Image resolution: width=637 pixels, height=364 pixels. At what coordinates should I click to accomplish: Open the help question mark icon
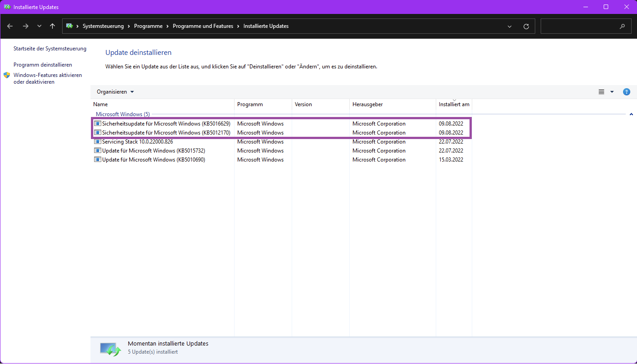tap(626, 92)
